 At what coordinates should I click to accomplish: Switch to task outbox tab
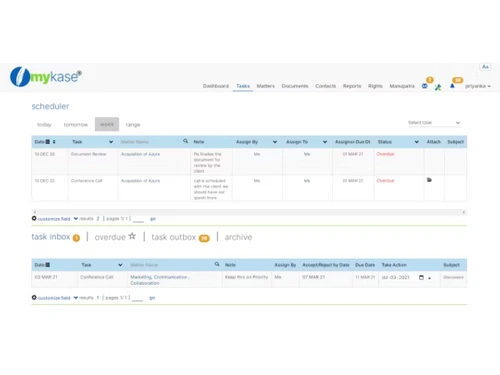click(174, 237)
